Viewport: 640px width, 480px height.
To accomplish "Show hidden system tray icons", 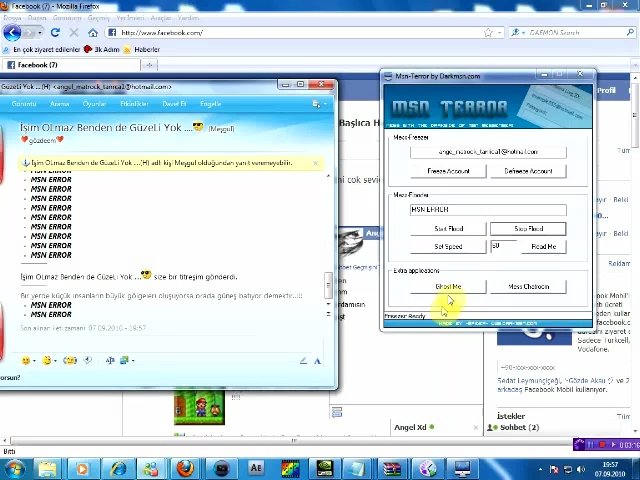I will [540, 470].
